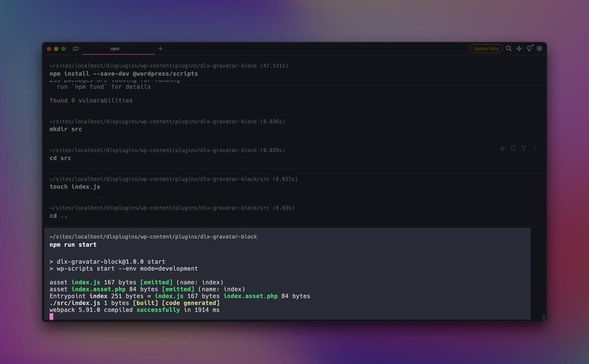Click the block's AI lightning icon

502,149
